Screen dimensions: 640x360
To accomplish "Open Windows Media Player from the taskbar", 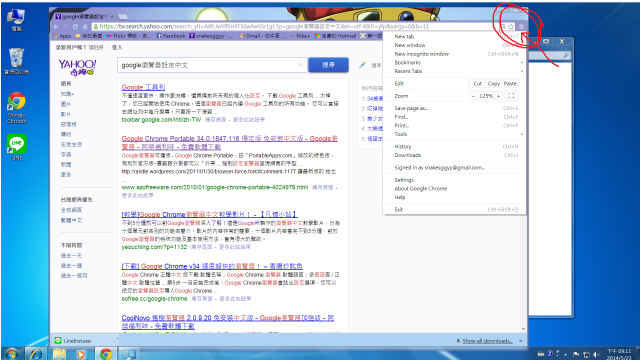I will click(x=81, y=354).
